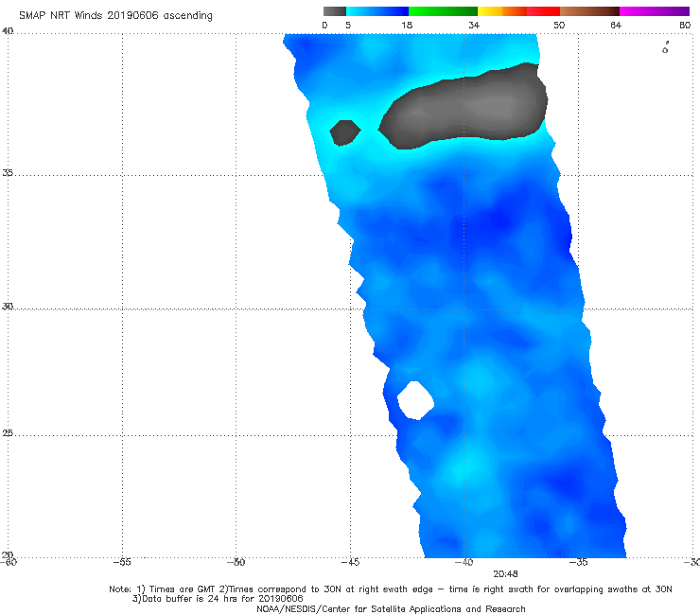Click the red segment of the color bar
The image size is (700, 615).
click(543, 11)
